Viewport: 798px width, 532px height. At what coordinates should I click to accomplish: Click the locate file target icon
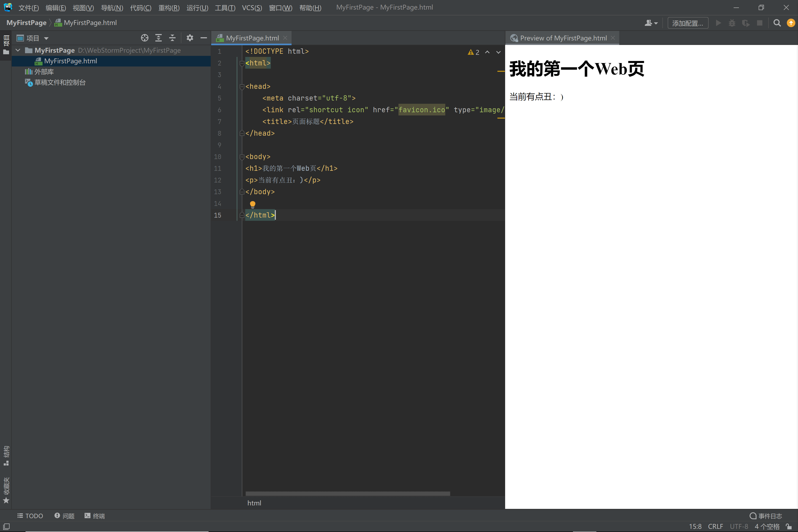[144, 38]
